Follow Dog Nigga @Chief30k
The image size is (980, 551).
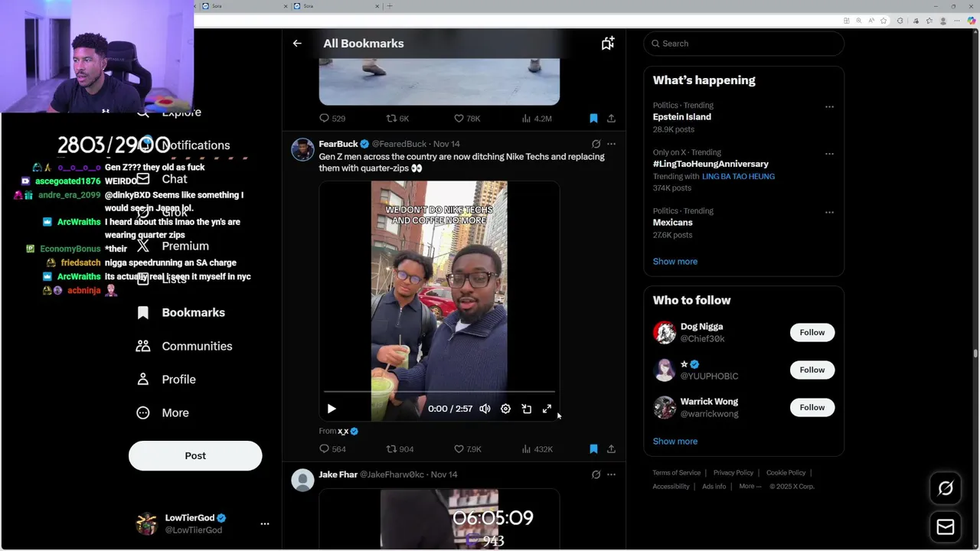coord(812,333)
